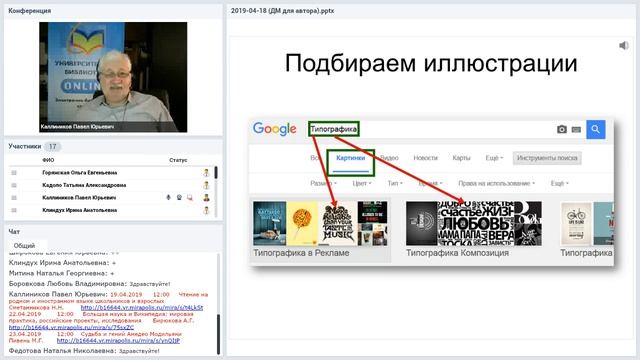Switch to the Видео search tab
The width and height of the screenshot is (640, 360).
pos(389,158)
